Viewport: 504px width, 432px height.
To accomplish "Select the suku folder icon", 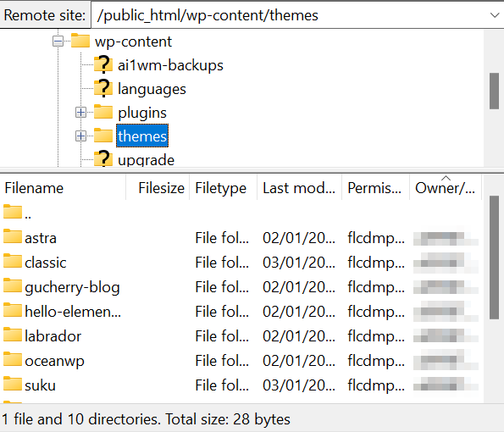I will click(13, 384).
